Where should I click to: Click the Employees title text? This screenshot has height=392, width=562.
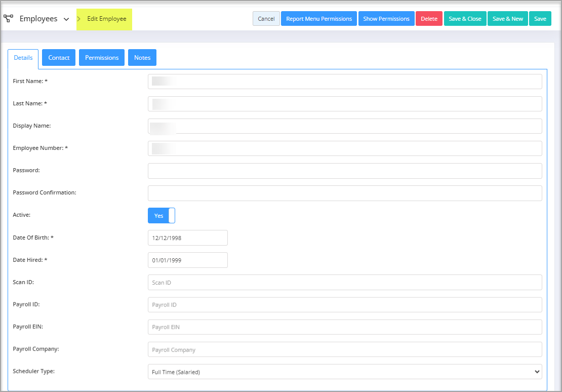point(38,19)
